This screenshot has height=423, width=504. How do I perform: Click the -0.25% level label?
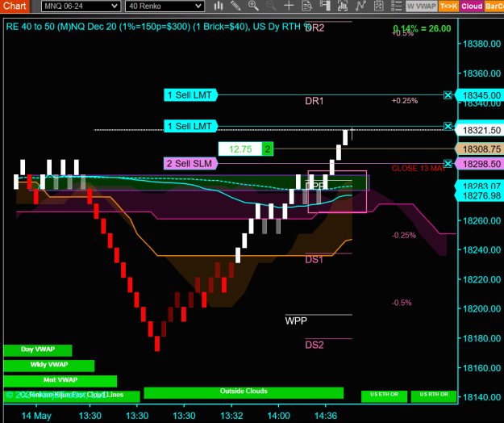point(404,235)
